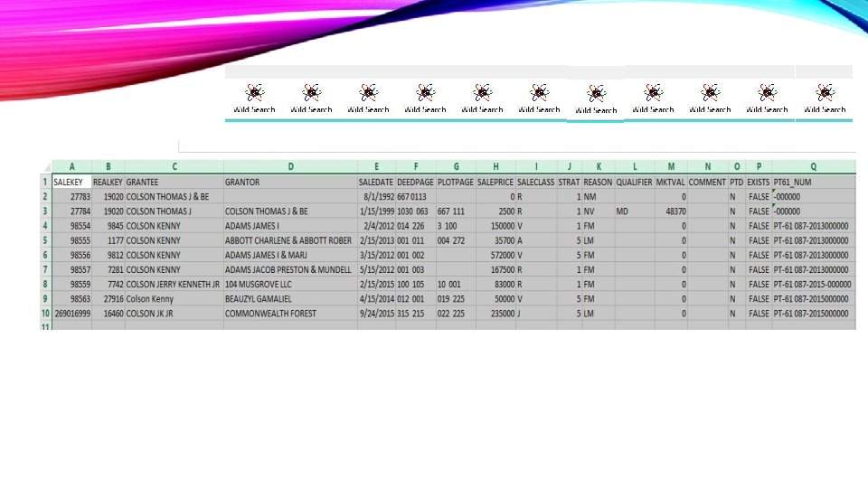This screenshot has height=488, width=868.
Task: Select column P header
Action: (x=759, y=166)
